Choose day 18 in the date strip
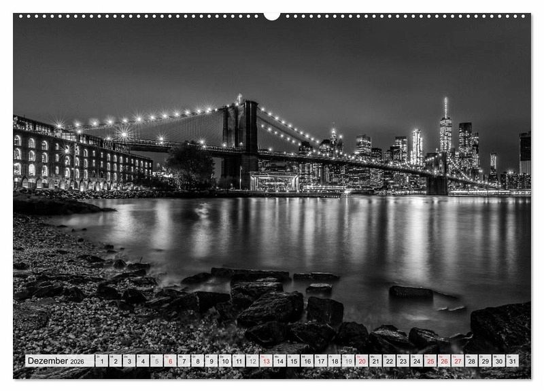The height and width of the screenshot is (392, 544). point(335,361)
